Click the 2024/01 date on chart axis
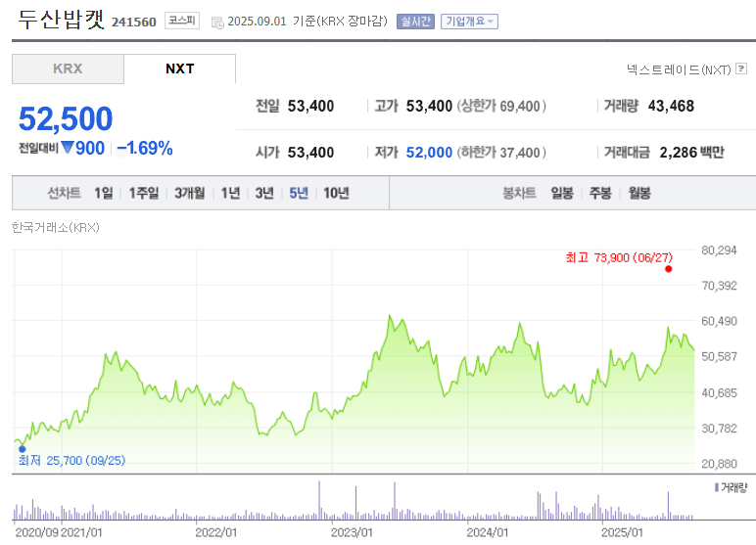The width and height of the screenshot is (756, 545). click(488, 532)
